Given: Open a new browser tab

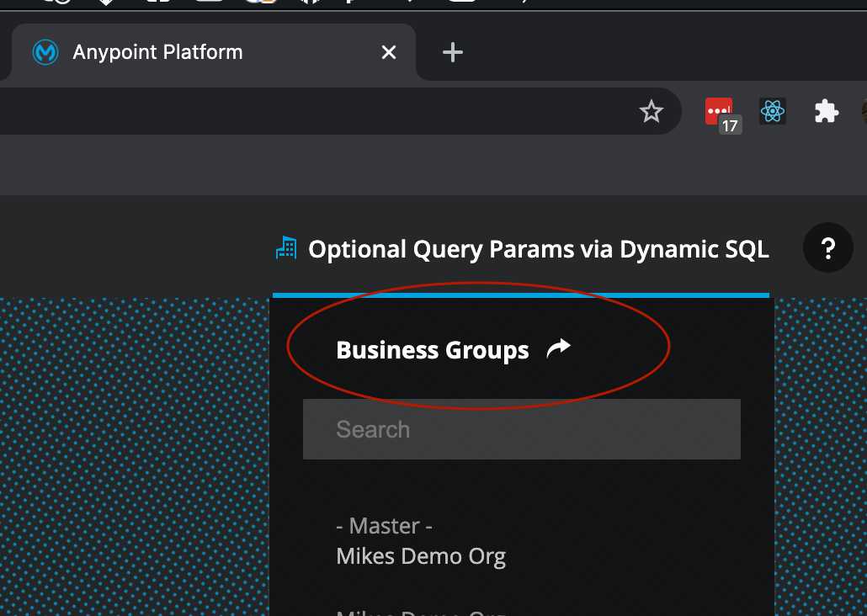Looking at the screenshot, I should click(453, 52).
